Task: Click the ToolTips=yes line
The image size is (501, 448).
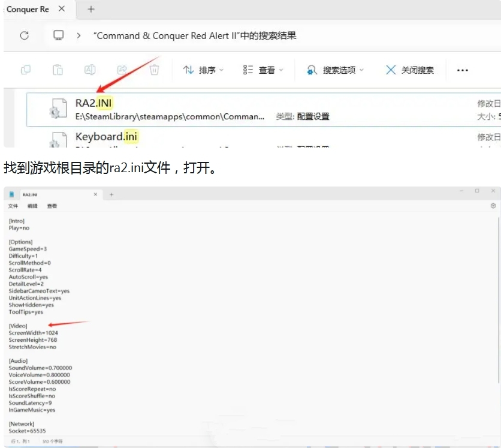Action: [x=26, y=312]
